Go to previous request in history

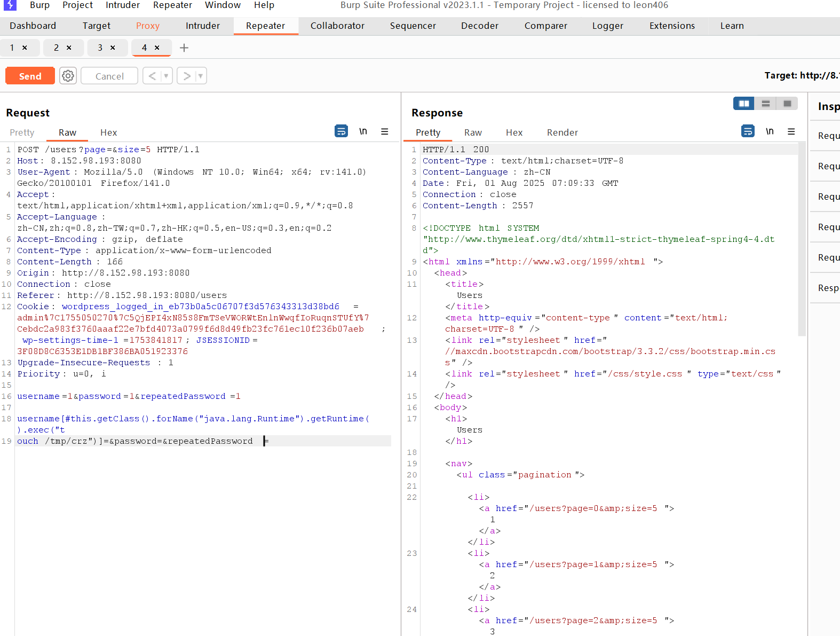[x=152, y=76]
